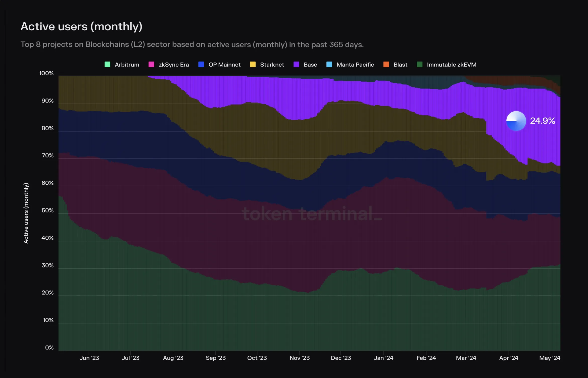This screenshot has height=378, width=588.
Task: Click the Jun '23 x-axis label
Action: (89, 358)
